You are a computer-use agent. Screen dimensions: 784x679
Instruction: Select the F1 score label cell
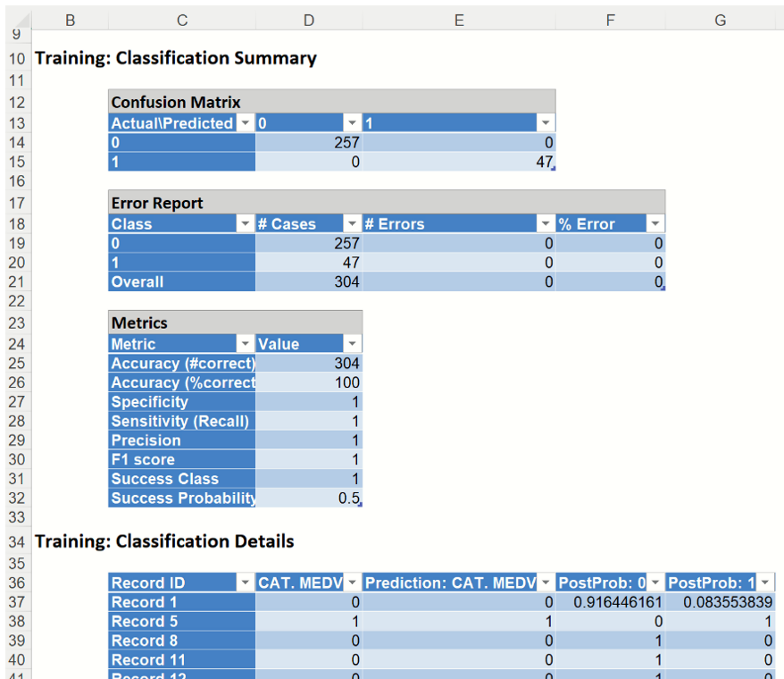pyautogui.click(x=182, y=460)
